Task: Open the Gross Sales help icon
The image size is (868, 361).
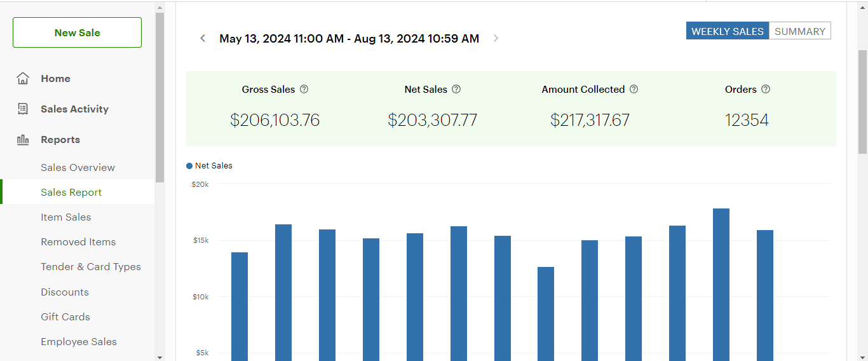Action: pyautogui.click(x=304, y=90)
